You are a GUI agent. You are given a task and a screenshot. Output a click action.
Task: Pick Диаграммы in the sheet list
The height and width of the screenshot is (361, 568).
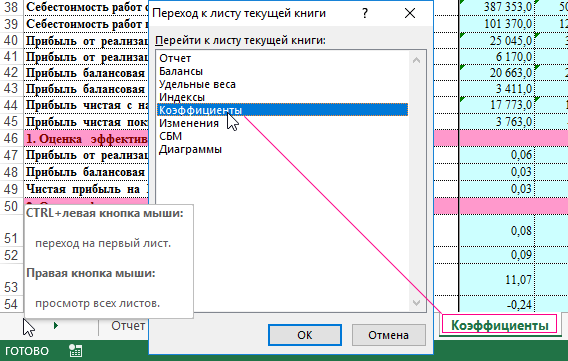click(190, 149)
